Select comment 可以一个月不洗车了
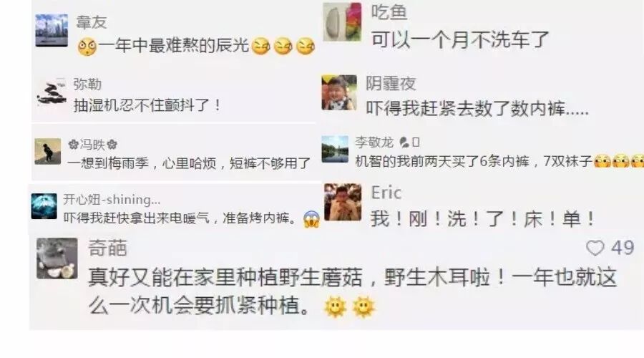The image size is (644, 358). click(459, 40)
